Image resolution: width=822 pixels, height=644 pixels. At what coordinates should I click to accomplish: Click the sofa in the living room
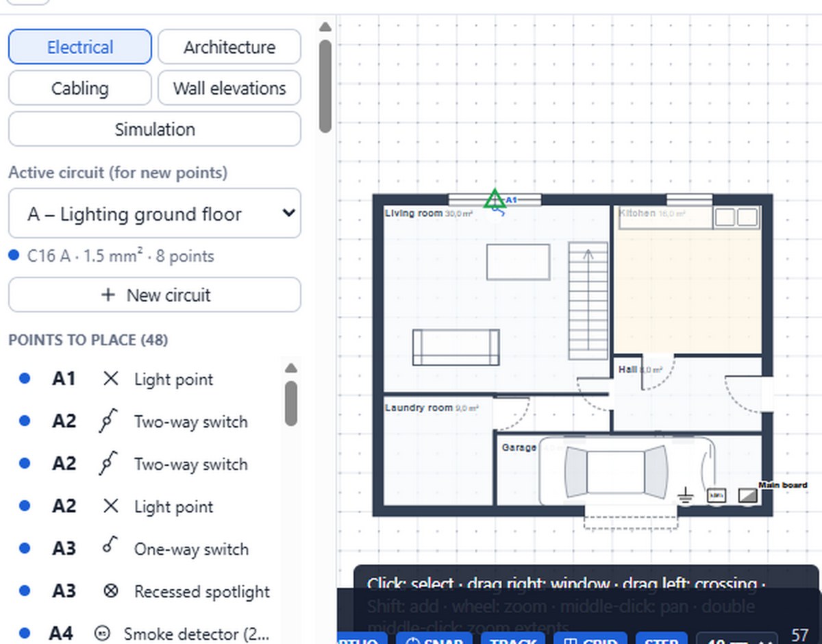coord(456,347)
